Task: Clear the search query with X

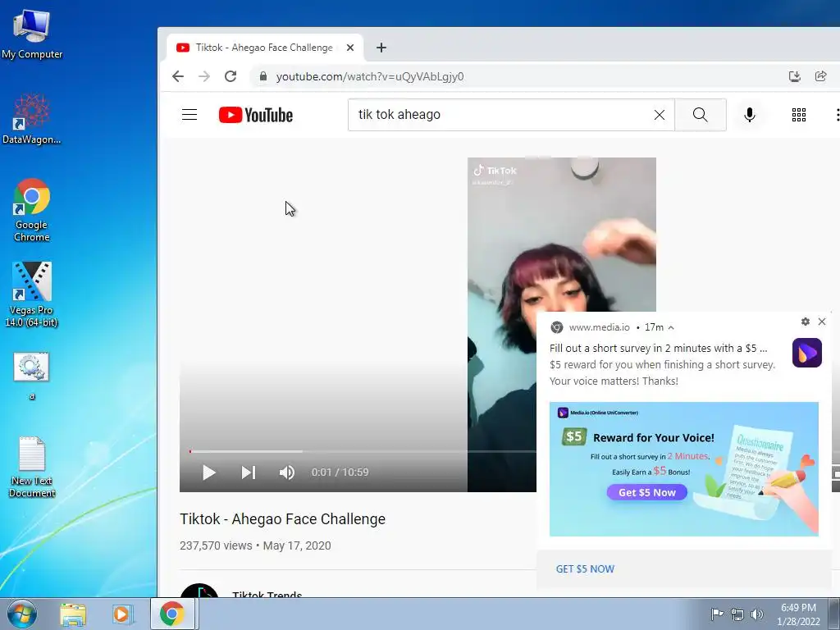Action: (660, 115)
